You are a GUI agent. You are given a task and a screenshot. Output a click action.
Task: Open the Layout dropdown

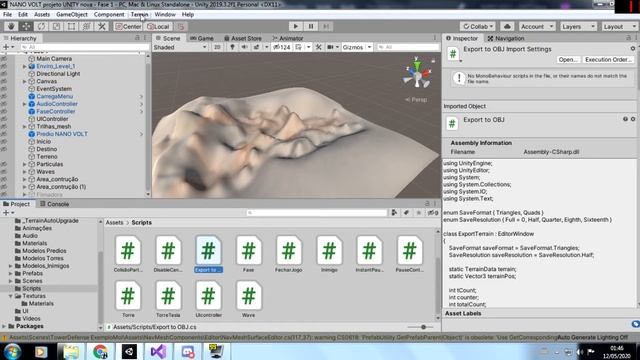point(618,27)
